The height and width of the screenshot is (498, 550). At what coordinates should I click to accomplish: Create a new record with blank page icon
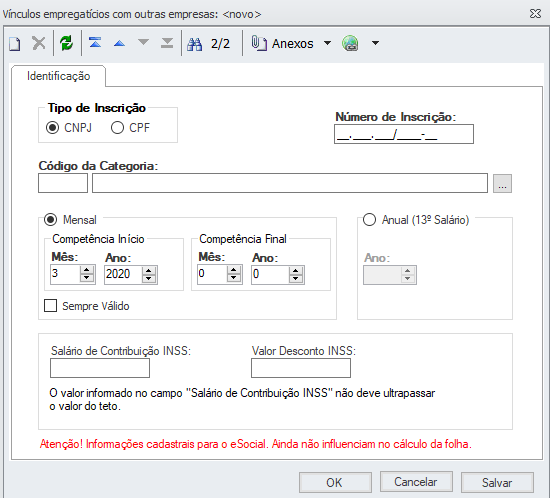[15, 44]
